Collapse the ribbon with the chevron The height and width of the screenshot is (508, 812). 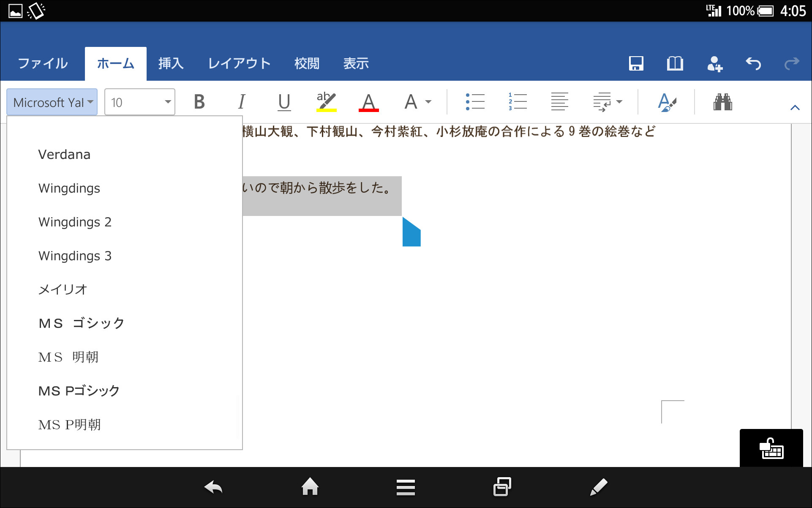click(795, 107)
